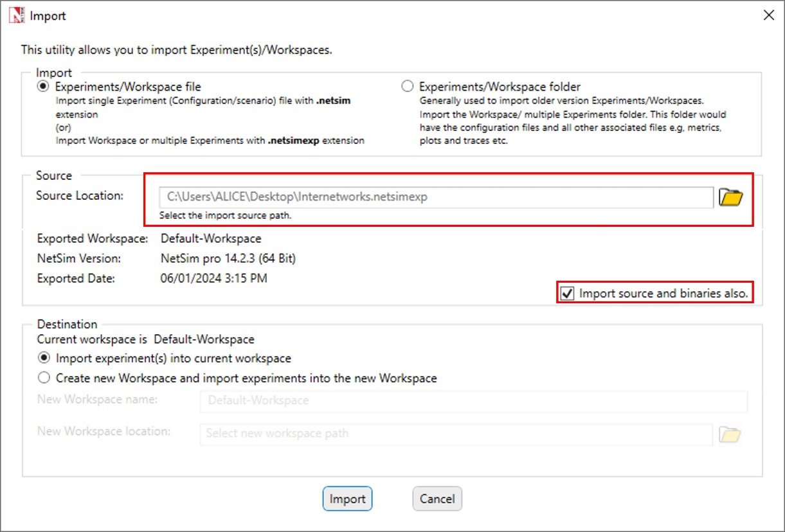Click the NetSim logo in the title bar

point(16,15)
